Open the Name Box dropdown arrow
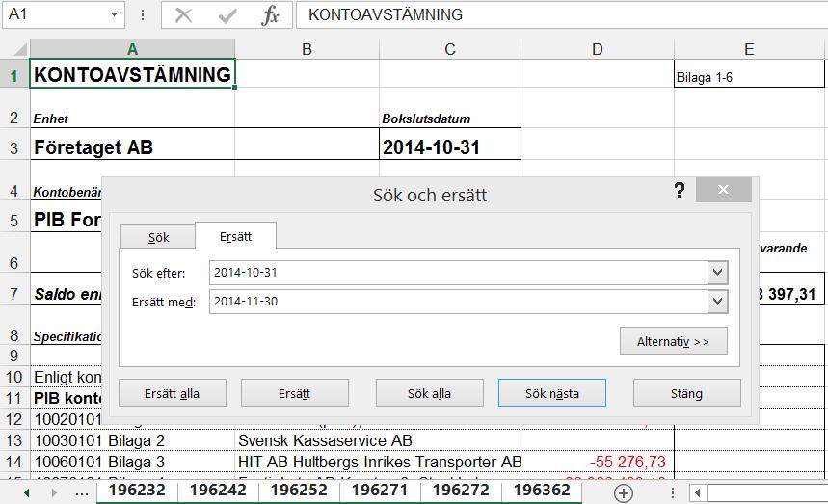This screenshot has height=504, width=828. coord(114,14)
